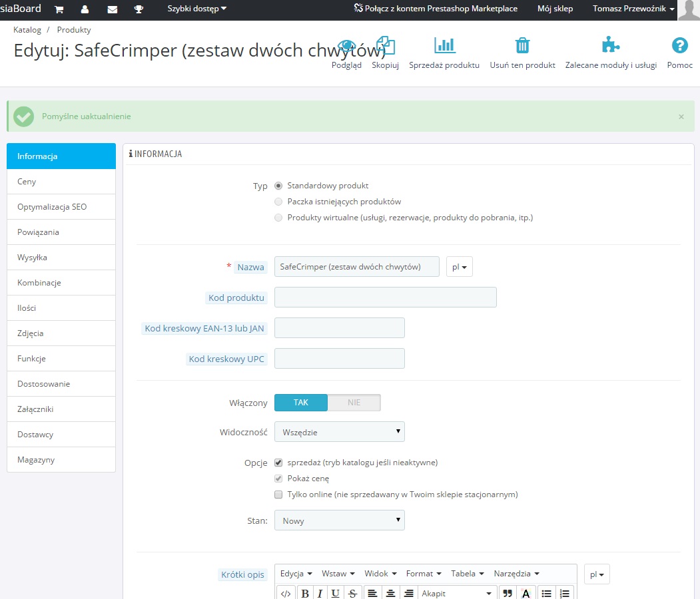Click the Podgląd eye icon
Image resolution: width=700 pixels, height=599 pixels.
(346, 45)
